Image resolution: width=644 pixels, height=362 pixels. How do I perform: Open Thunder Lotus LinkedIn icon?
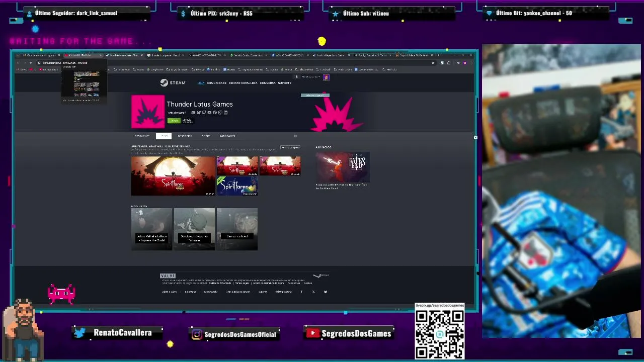225,113
